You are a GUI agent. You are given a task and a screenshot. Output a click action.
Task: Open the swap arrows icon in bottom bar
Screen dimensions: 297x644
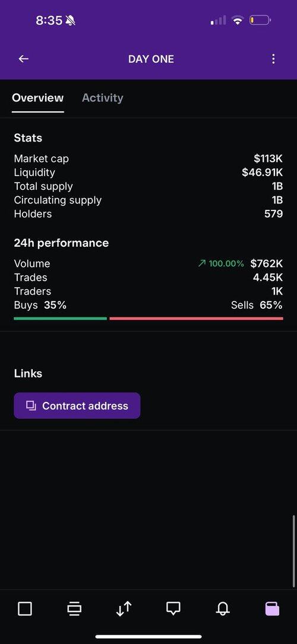click(x=124, y=609)
